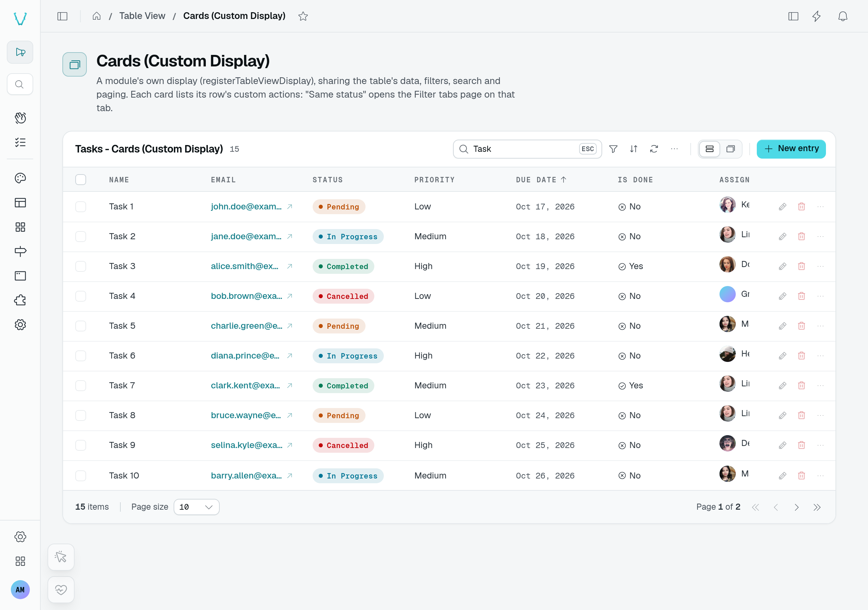Open the sidebar search icon
The width and height of the screenshot is (868, 610).
point(20,84)
